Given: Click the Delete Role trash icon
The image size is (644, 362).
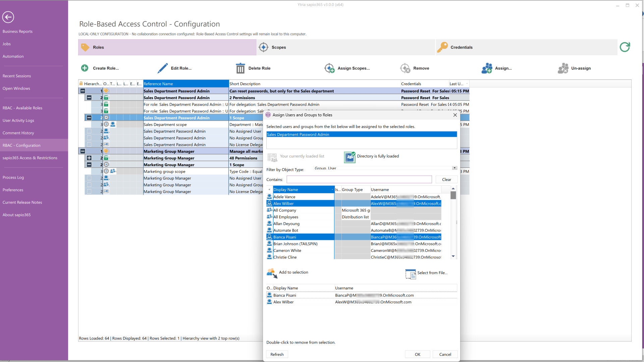Looking at the screenshot, I should pyautogui.click(x=240, y=68).
